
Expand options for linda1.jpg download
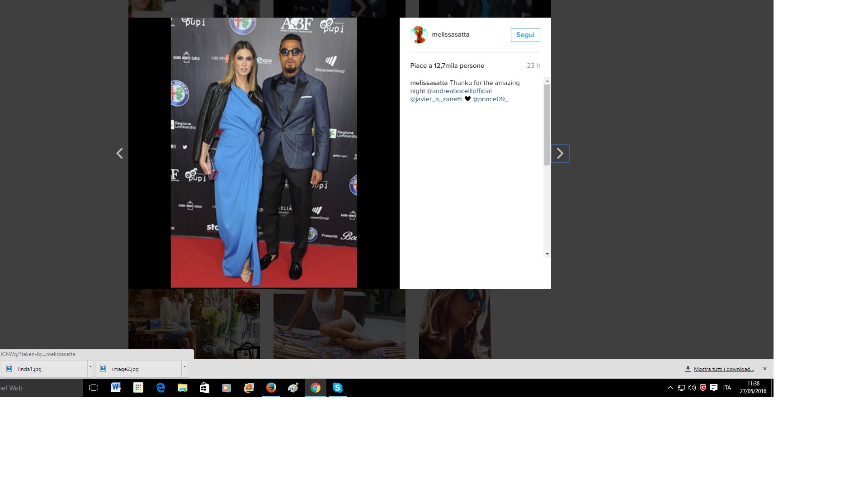click(x=90, y=368)
